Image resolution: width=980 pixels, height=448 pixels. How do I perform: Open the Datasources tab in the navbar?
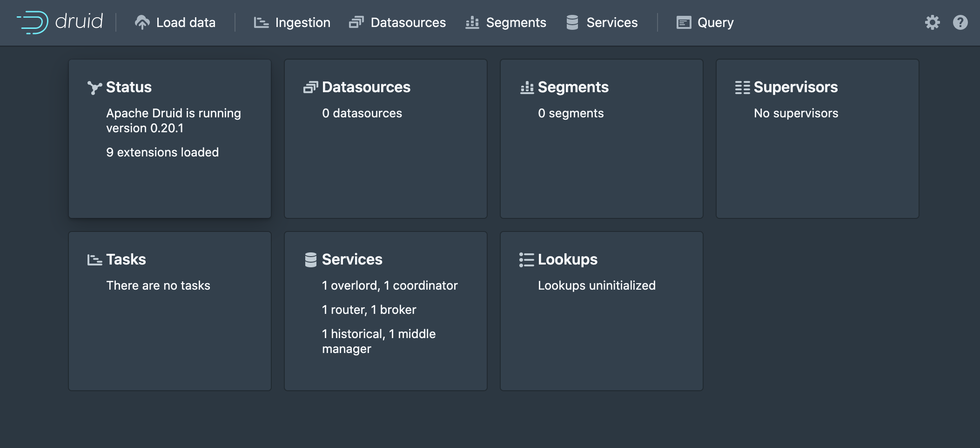pos(397,22)
